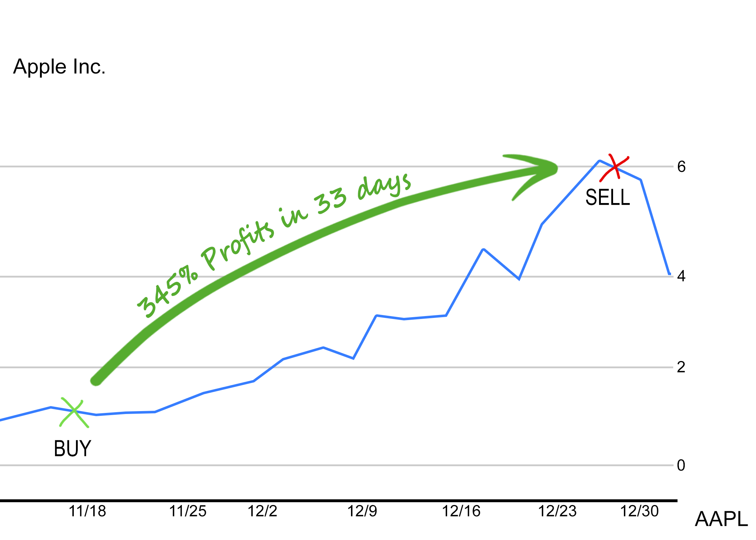Image resolution: width=756 pixels, height=540 pixels.
Task: Click the "33 days" handwritten text
Action: (x=364, y=193)
